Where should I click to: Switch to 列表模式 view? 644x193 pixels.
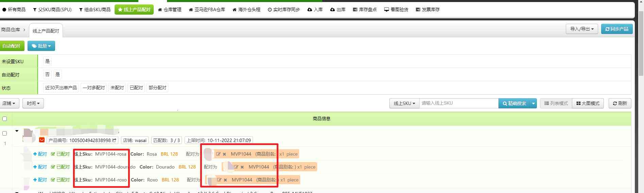(556, 103)
